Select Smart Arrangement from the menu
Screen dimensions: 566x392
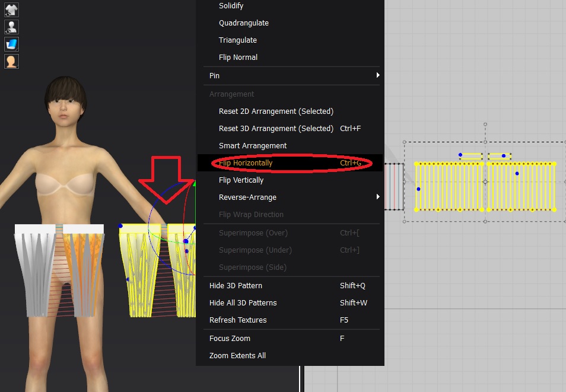click(x=253, y=145)
